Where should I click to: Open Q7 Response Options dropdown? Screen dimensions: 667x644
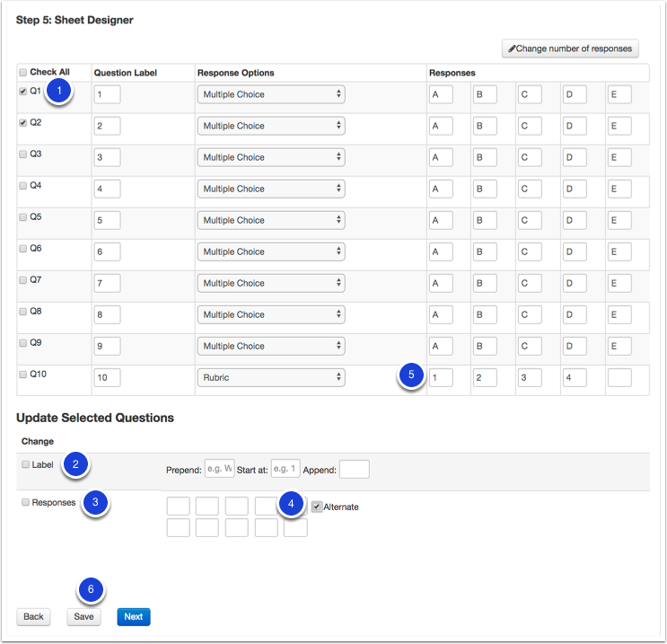271,284
